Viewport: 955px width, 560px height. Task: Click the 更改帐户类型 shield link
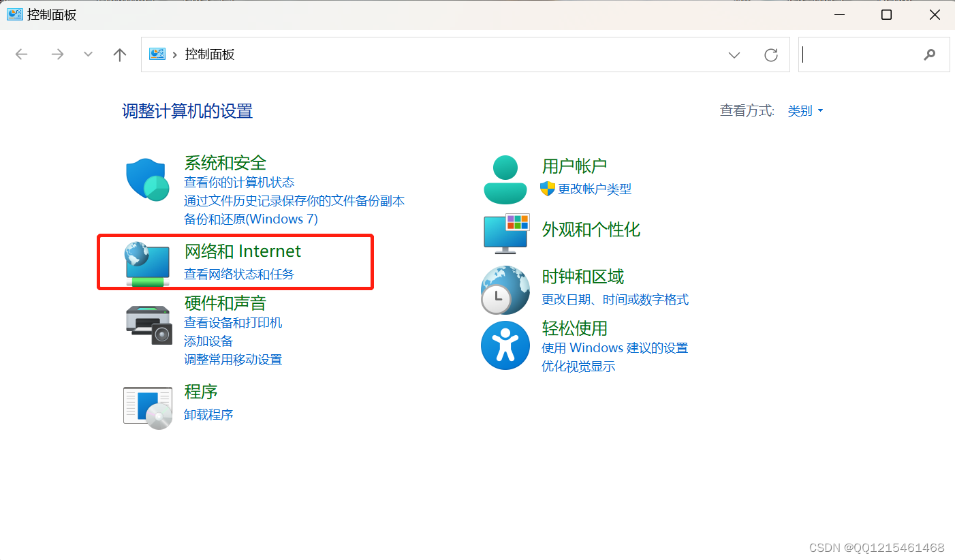pyautogui.click(x=592, y=189)
